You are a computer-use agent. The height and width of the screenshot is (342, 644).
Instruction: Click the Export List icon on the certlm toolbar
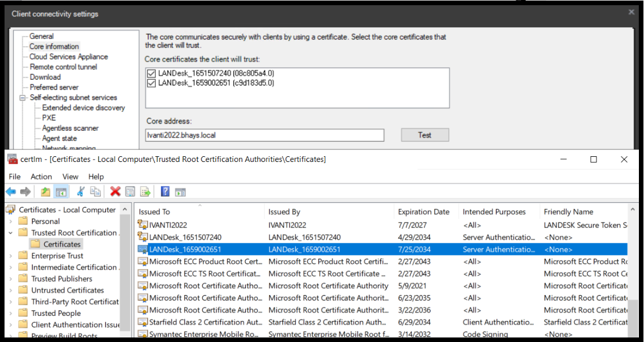coord(145,191)
